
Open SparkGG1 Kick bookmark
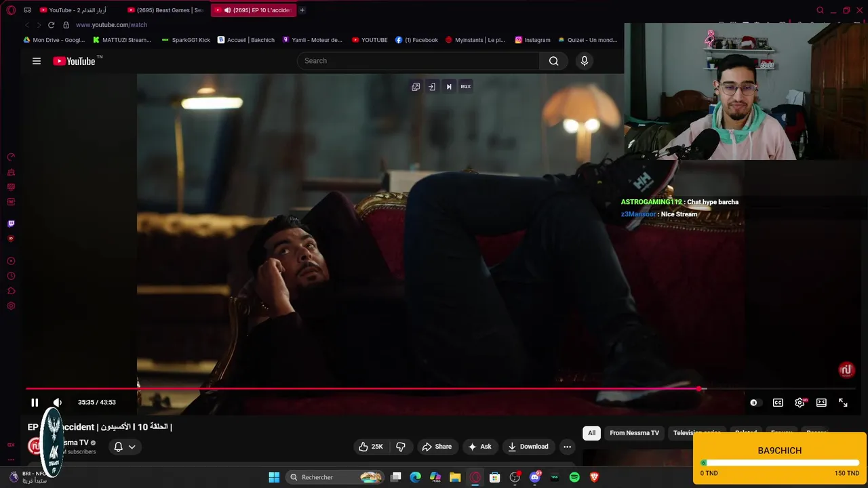[x=186, y=40]
